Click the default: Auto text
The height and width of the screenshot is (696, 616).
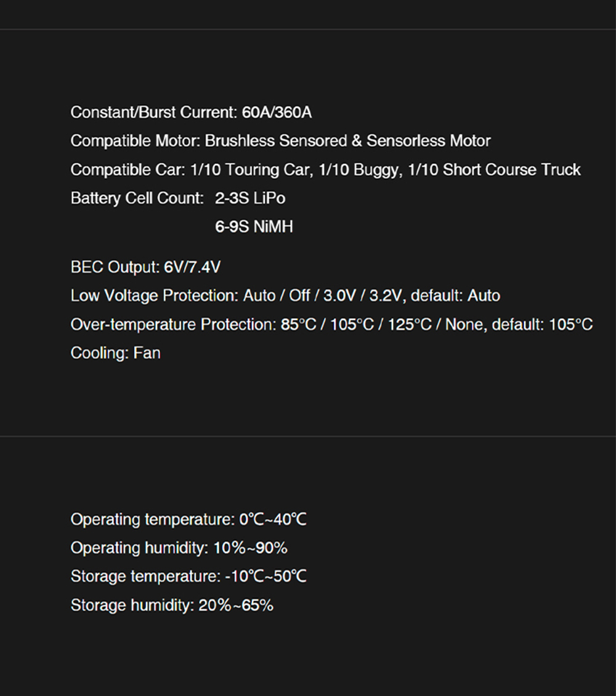click(x=455, y=296)
